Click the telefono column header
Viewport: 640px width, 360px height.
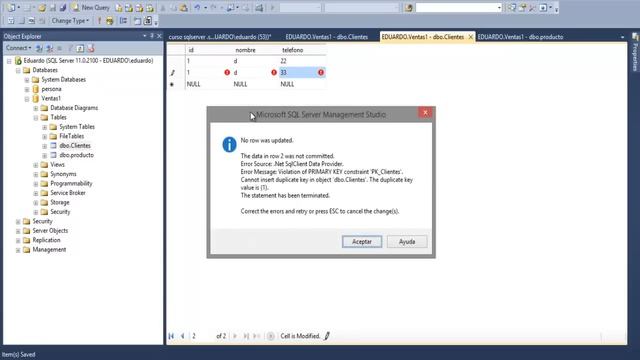302,50
